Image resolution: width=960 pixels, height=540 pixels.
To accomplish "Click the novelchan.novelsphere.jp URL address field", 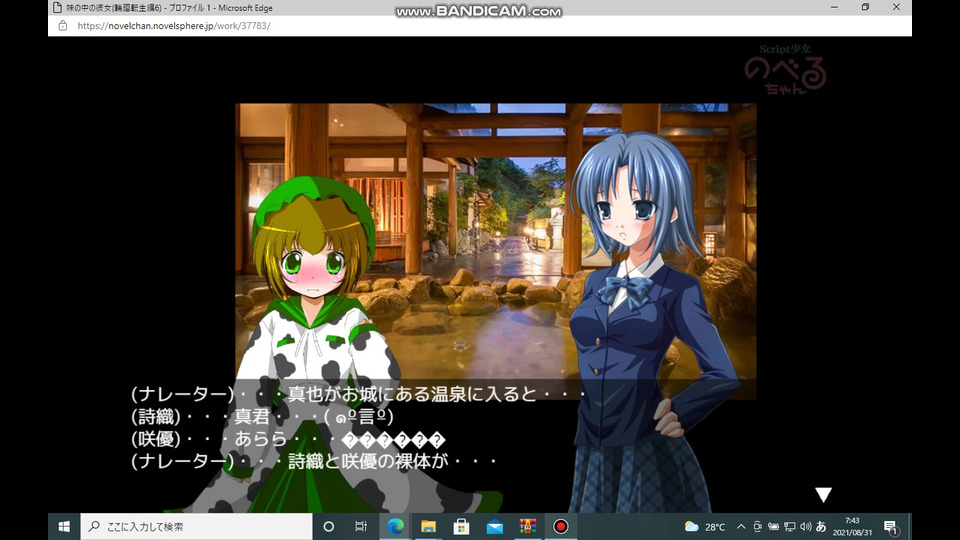I will click(x=174, y=26).
